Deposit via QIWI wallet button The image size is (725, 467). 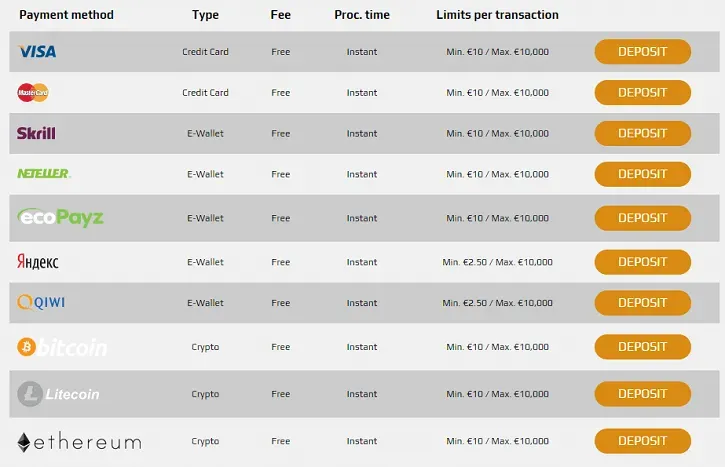(x=642, y=302)
